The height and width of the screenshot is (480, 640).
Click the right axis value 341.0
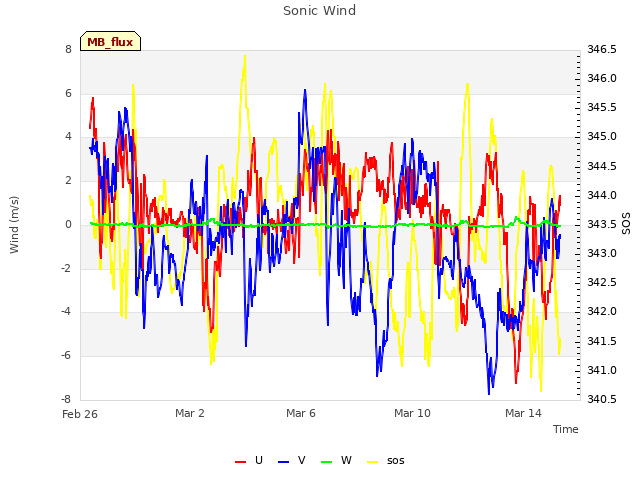pyautogui.click(x=602, y=370)
